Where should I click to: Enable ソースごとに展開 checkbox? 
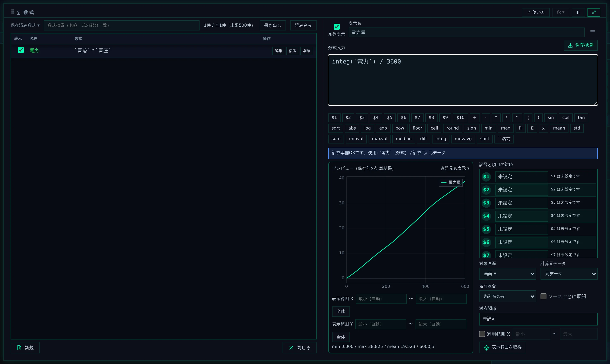click(543, 296)
